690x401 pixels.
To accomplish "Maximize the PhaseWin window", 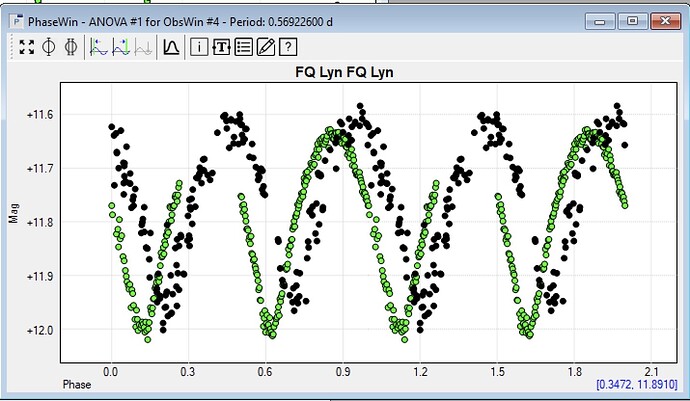I will [x=632, y=20].
